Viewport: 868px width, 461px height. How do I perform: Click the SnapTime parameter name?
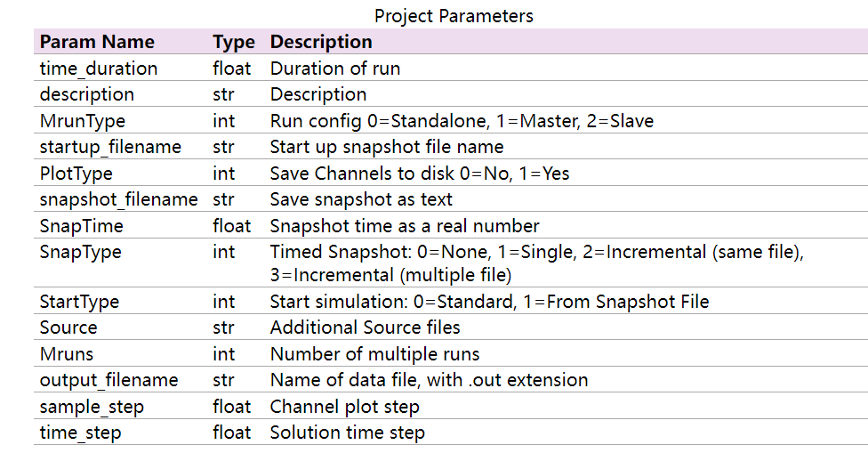(x=82, y=226)
